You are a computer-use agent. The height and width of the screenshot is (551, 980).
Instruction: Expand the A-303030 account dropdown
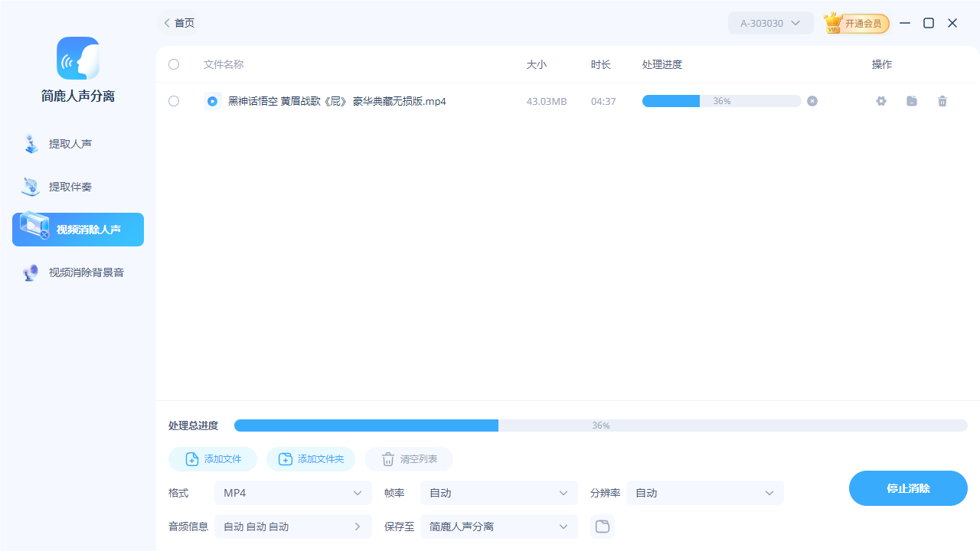tap(770, 23)
